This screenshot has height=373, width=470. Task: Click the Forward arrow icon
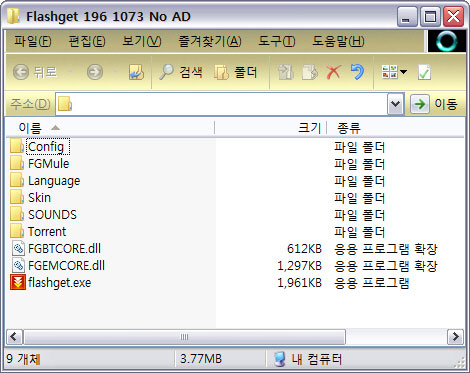pyautogui.click(x=95, y=72)
